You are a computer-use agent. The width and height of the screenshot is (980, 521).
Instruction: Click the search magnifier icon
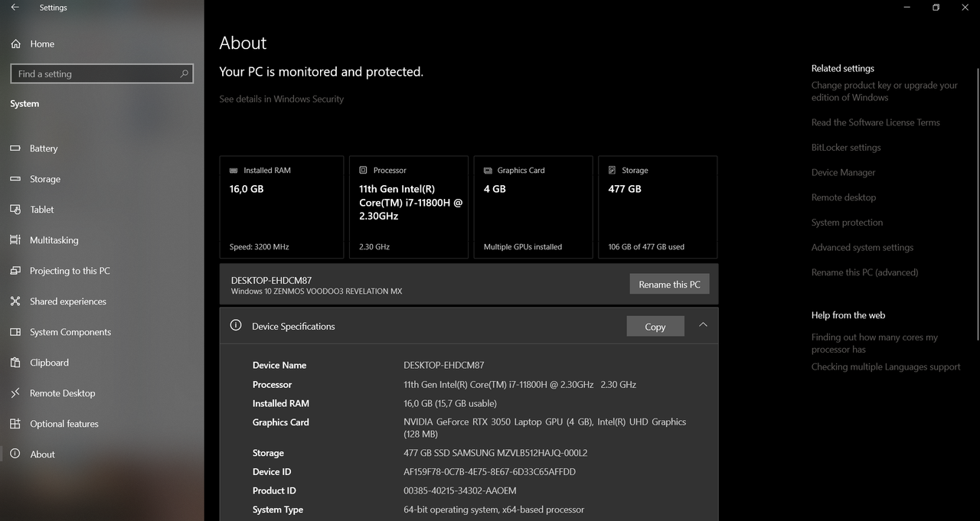click(x=184, y=74)
